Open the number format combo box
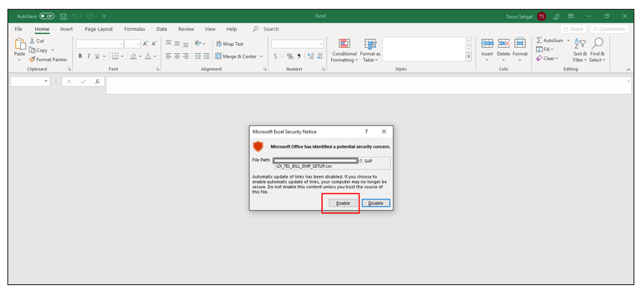The height and width of the screenshot is (294, 644). click(x=297, y=44)
